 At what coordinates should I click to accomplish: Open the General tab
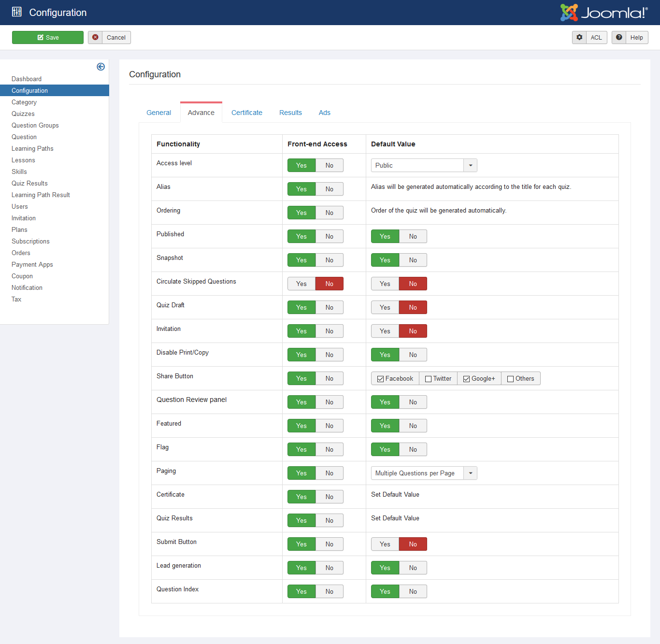coord(158,113)
